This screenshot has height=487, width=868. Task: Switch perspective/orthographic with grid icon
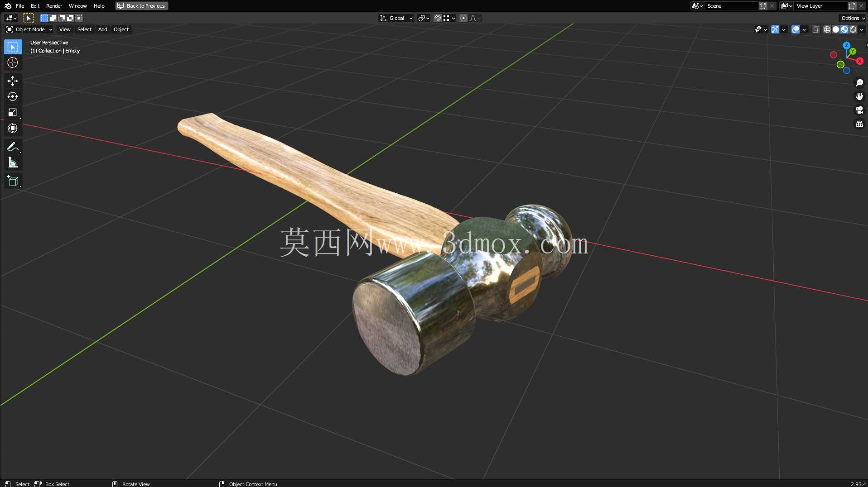point(859,124)
